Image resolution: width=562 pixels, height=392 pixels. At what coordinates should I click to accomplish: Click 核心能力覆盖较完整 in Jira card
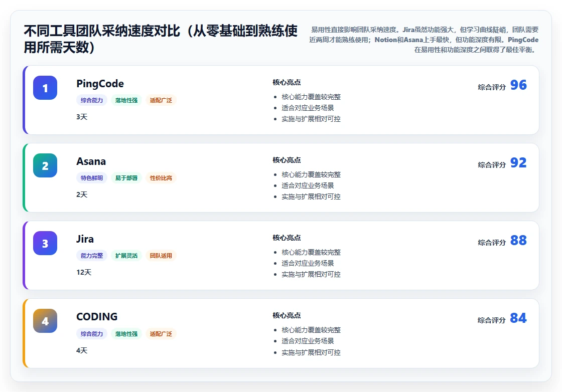click(x=311, y=252)
